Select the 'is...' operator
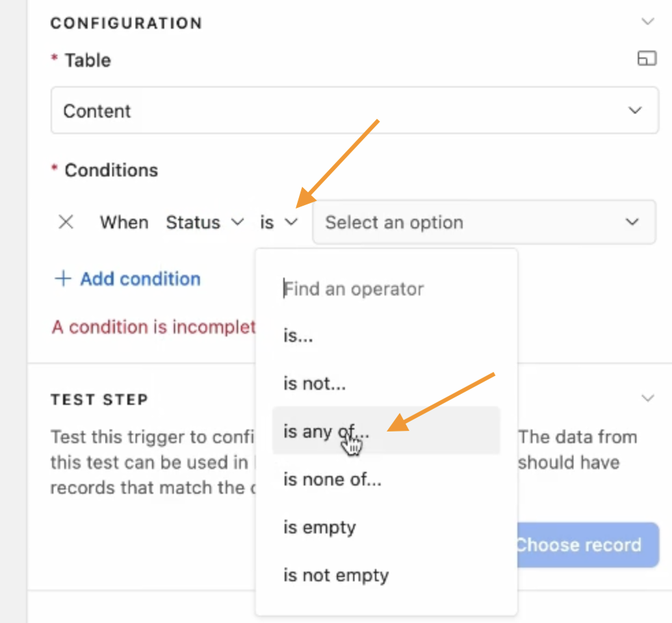The width and height of the screenshot is (672, 623). tap(298, 336)
